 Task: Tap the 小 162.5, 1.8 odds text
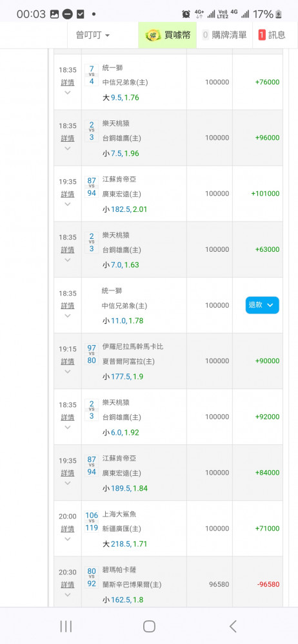coord(123,600)
